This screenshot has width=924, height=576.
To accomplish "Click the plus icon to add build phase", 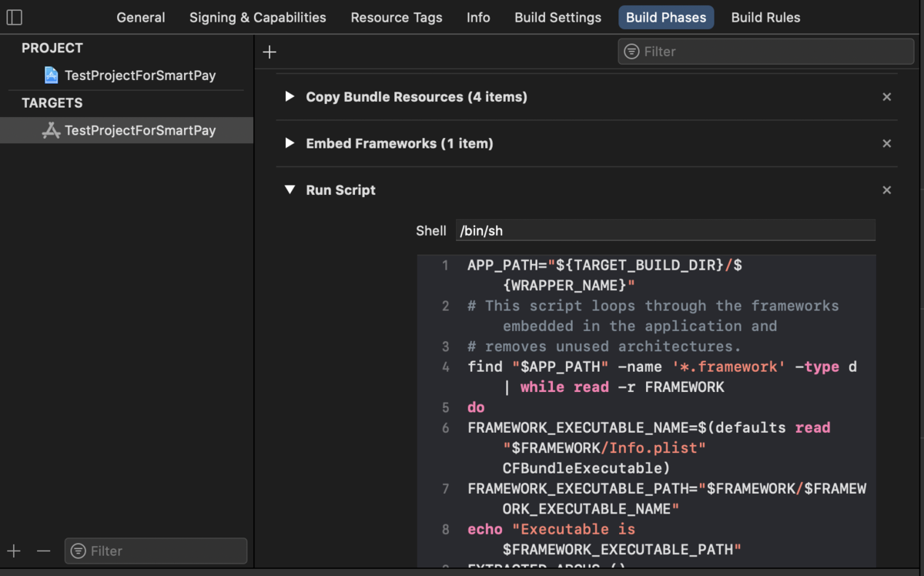I will (x=269, y=52).
